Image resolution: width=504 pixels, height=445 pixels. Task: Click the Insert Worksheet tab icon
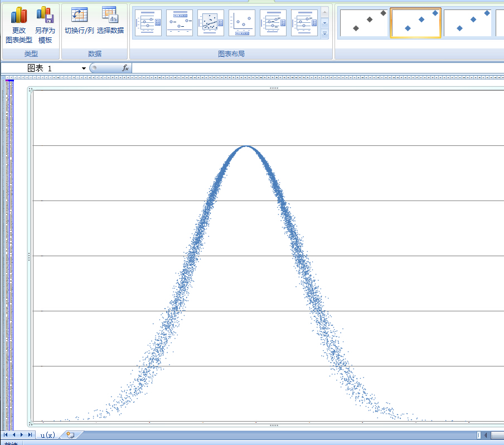[70, 435]
